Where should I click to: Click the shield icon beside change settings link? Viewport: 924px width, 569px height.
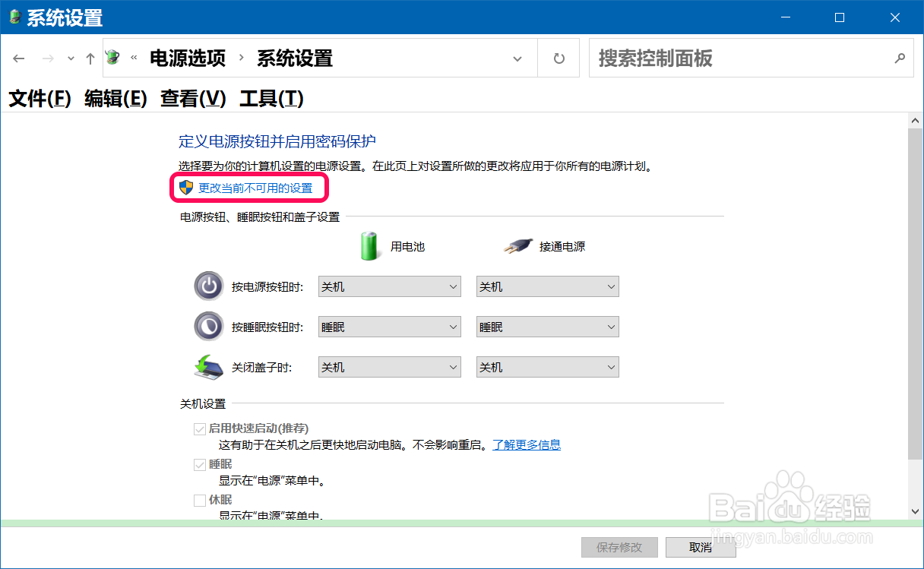pyautogui.click(x=186, y=188)
